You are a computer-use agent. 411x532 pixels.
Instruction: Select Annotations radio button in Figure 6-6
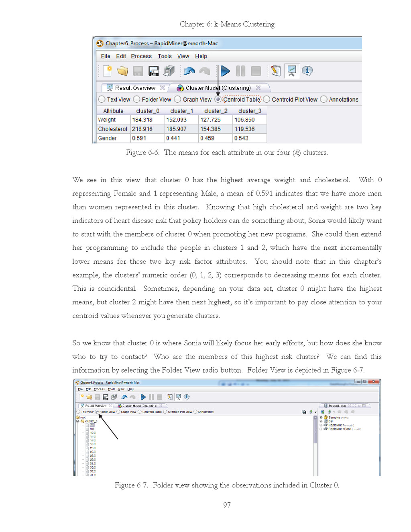coord(324,99)
